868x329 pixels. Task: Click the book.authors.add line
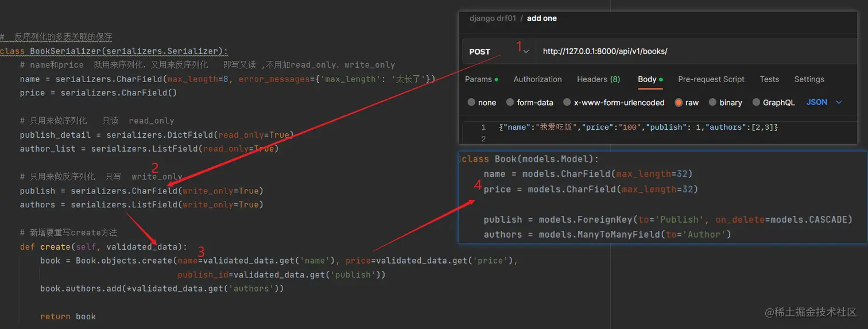click(x=162, y=288)
